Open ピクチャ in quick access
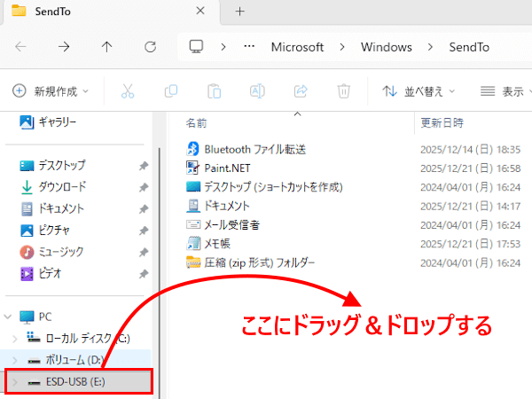Image resolution: width=532 pixels, height=399 pixels. pyautogui.click(x=45, y=231)
